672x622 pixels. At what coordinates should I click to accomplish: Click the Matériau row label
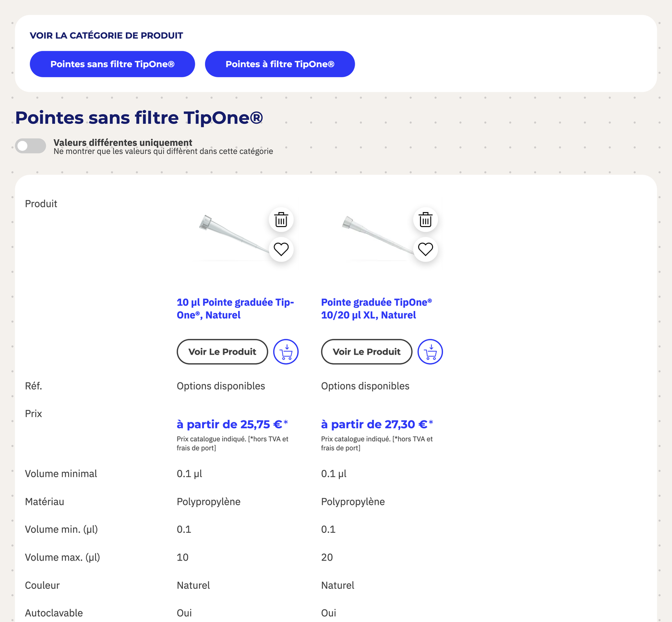point(45,502)
